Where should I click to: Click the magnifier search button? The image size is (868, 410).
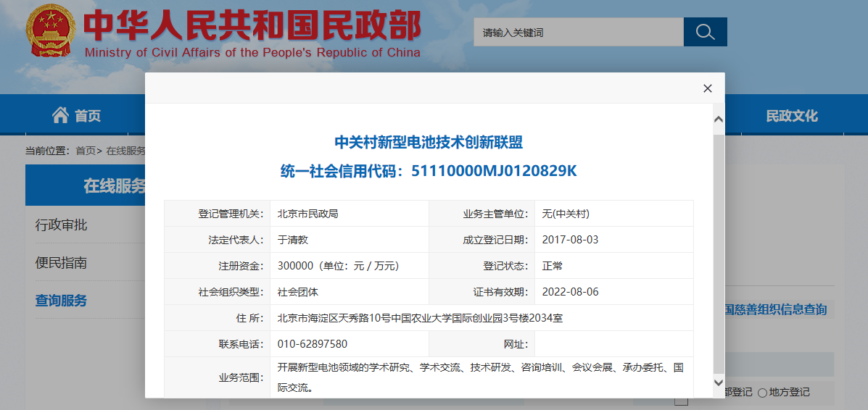[x=706, y=32]
